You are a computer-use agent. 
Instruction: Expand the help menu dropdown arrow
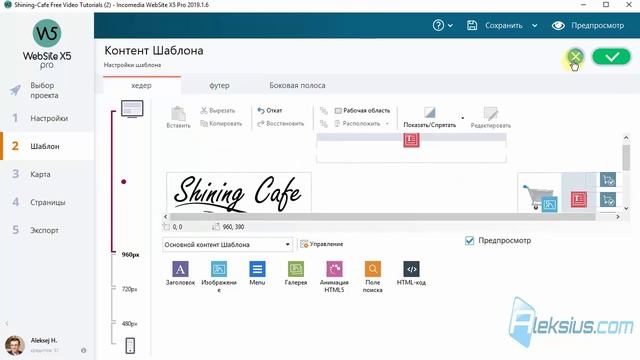coord(450,25)
